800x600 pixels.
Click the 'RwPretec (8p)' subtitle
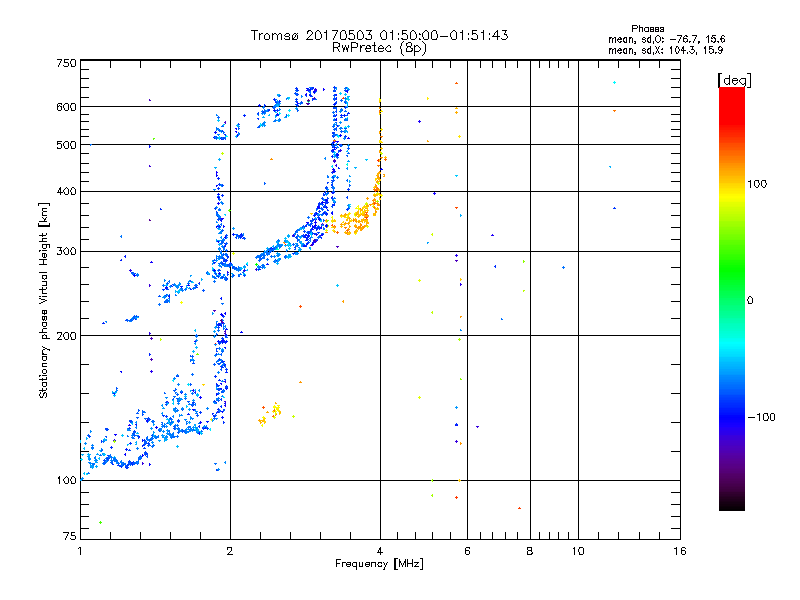coord(379,48)
